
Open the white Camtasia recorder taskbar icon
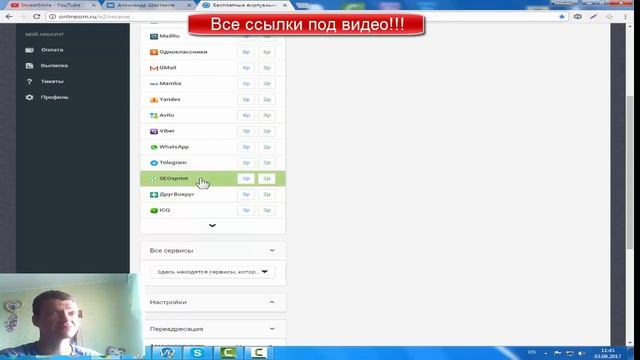tap(258, 353)
